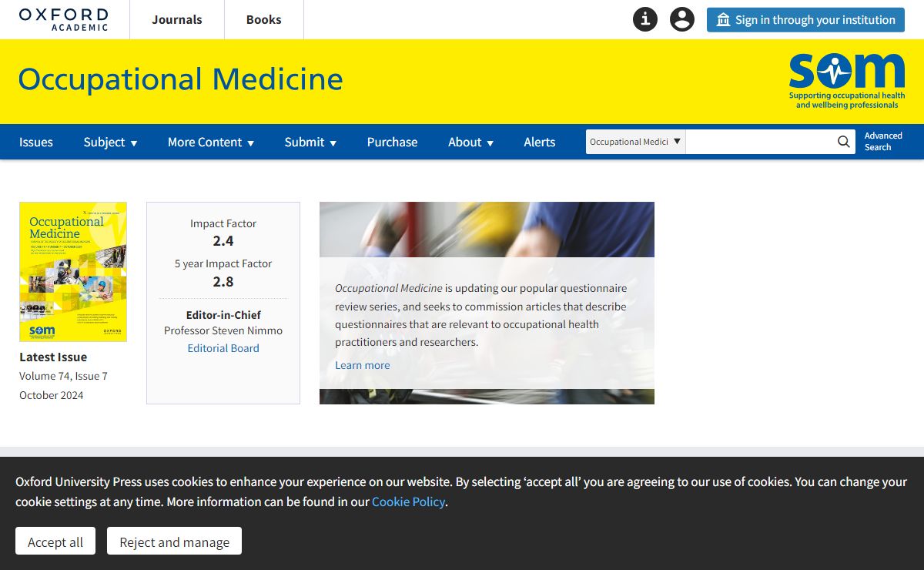
Task: Select the Impact Factor 2.4 value
Action: coord(223,241)
